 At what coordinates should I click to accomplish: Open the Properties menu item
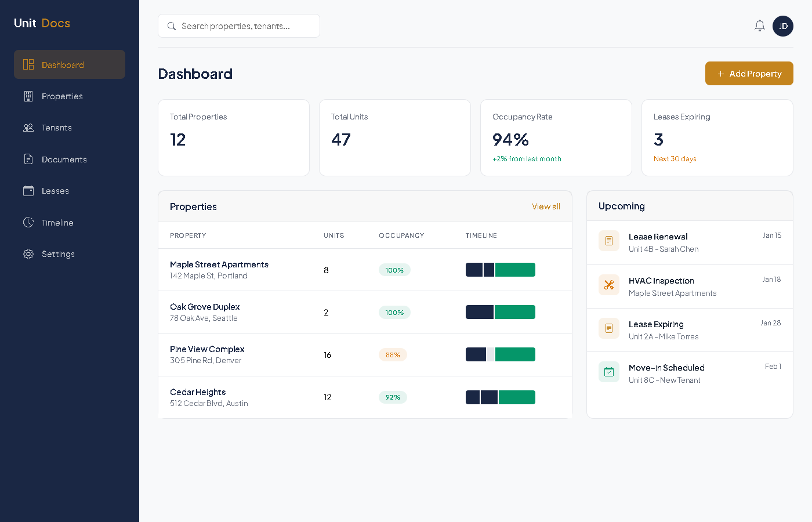pos(62,96)
